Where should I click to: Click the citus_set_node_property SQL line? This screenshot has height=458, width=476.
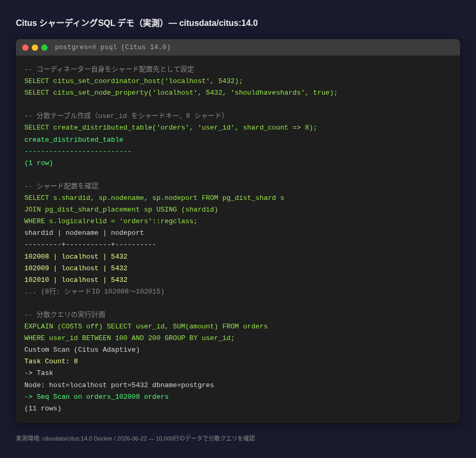click(181, 93)
